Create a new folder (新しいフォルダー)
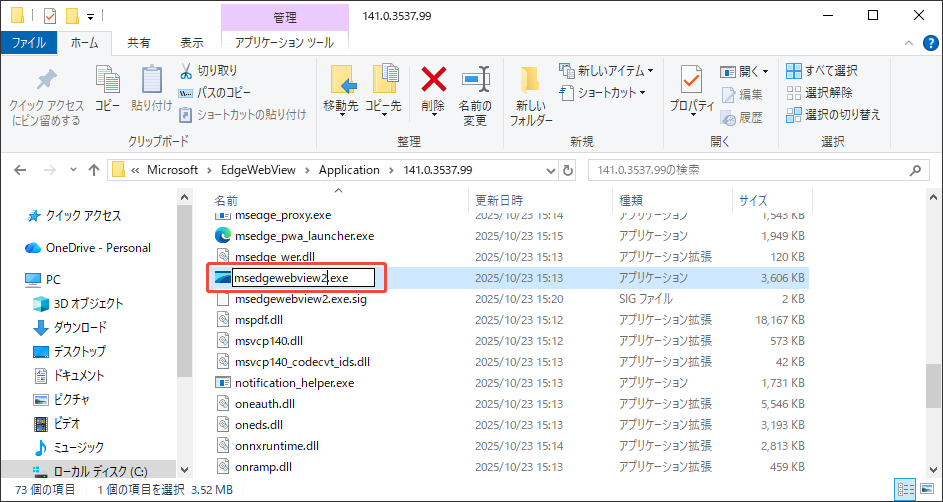Viewport: 943px width, 502px height. tap(531, 96)
